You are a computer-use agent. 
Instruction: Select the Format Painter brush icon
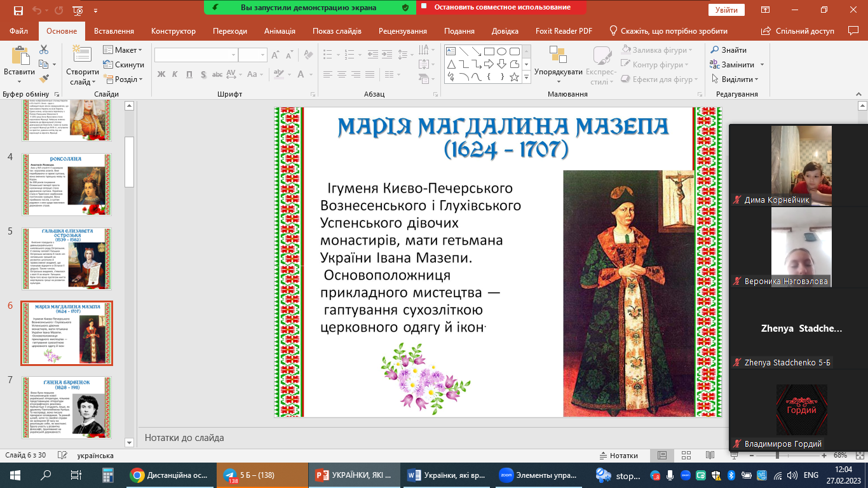(x=44, y=79)
